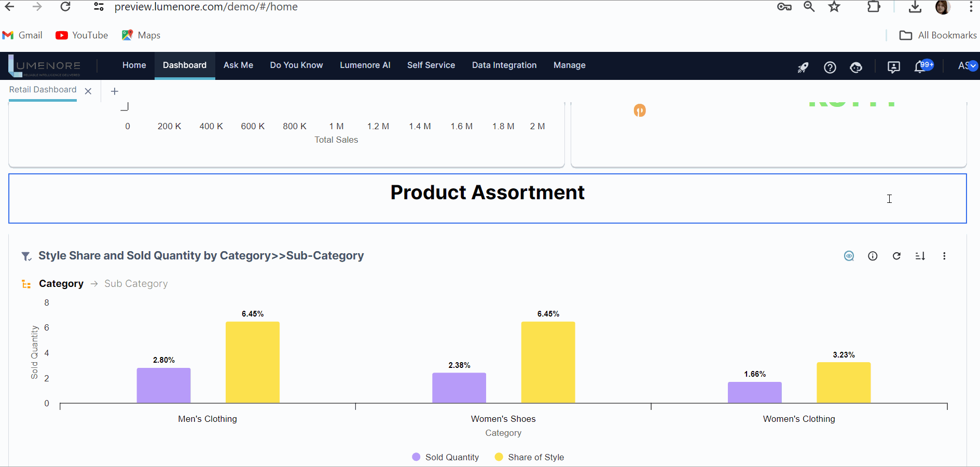Image resolution: width=980 pixels, height=467 pixels.
Task: Contact support via the headset icon
Action: [x=856, y=67]
